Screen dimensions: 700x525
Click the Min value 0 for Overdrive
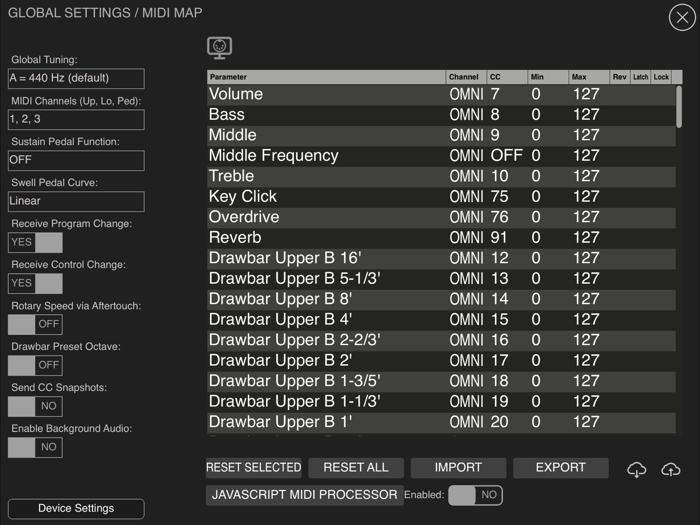click(536, 217)
